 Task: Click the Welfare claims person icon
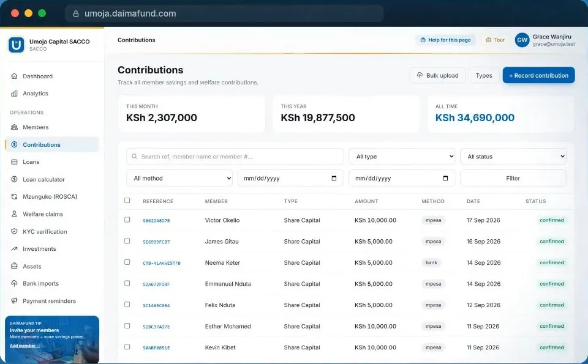(x=14, y=214)
